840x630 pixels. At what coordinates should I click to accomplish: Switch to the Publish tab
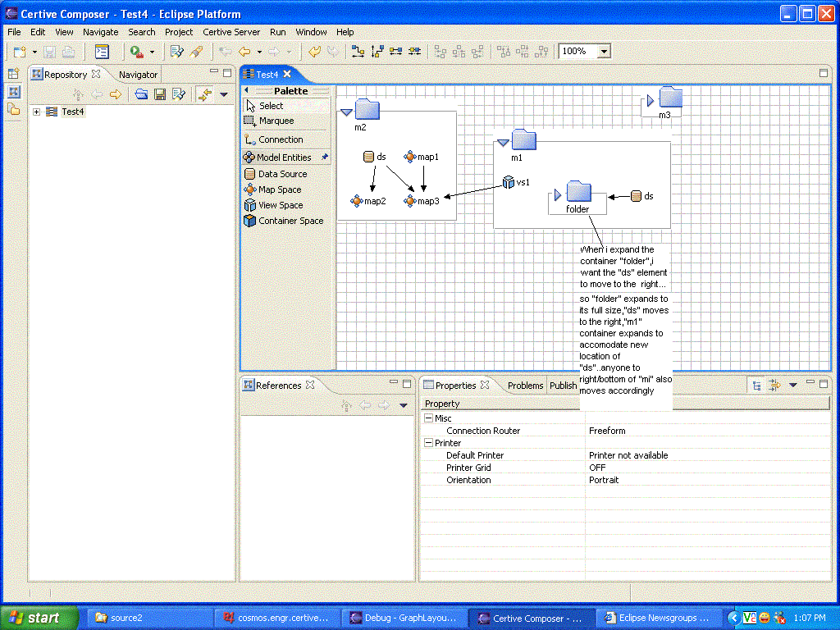coord(563,386)
